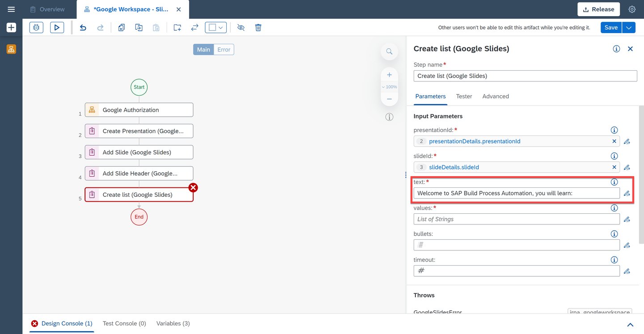Close the Google Workspace tab
644x334 pixels.
(179, 9)
